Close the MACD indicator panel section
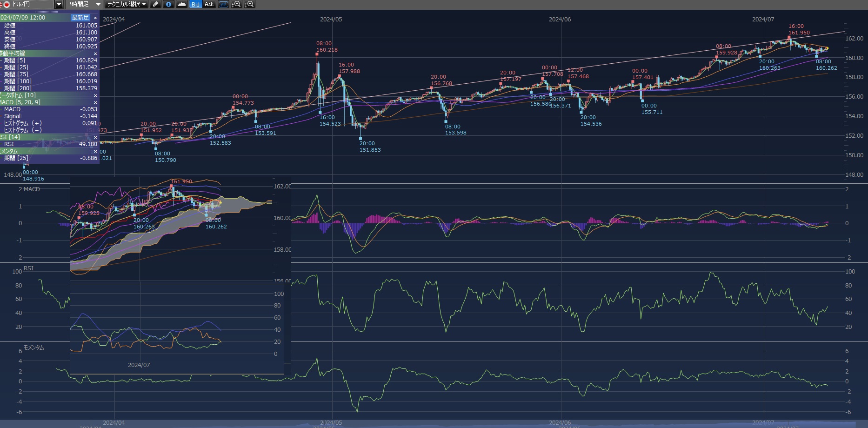This screenshot has height=428, width=868. 95,102
